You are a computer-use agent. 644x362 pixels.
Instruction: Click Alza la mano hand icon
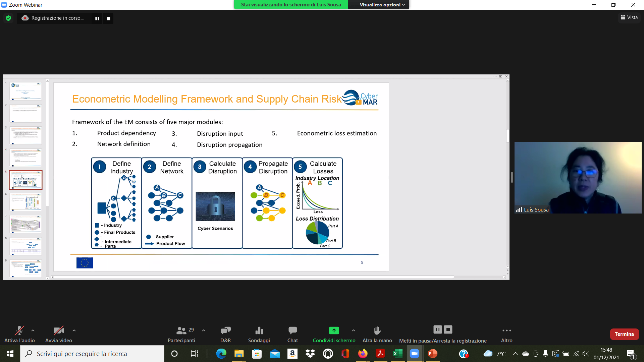click(x=377, y=331)
